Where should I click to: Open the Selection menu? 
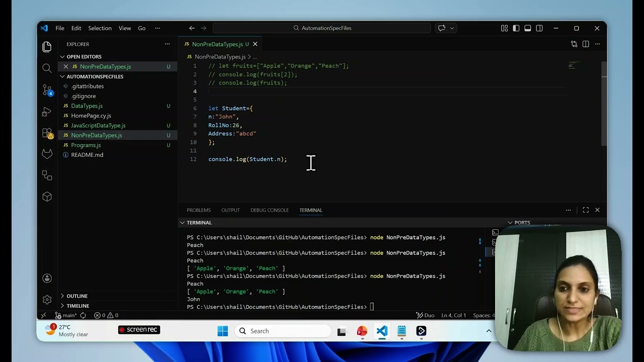pos(100,28)
